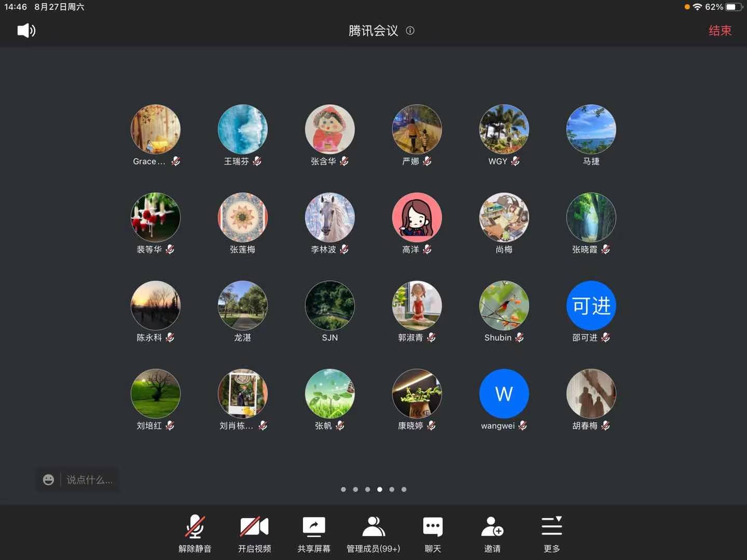Open the 聊天 chat panel
Viewport: 747px width, 560px height.
[433, 534]
